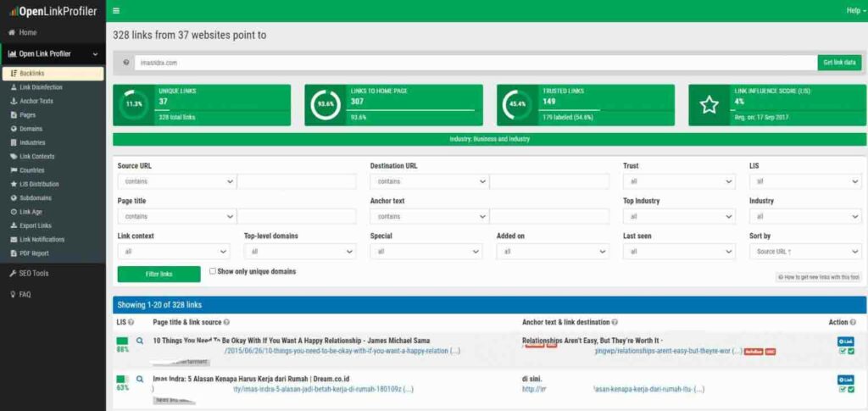Click the Link Age clock icon
The image size is (868, 411).
(14, 212)
